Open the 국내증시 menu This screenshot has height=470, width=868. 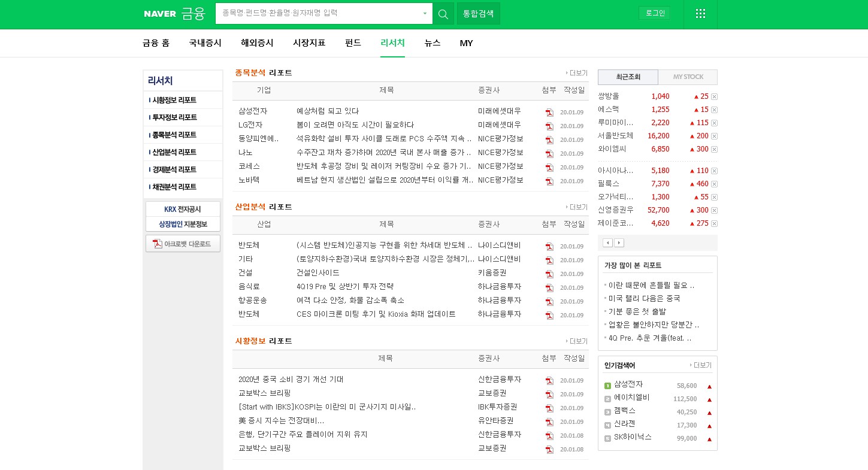click(205, 43)
